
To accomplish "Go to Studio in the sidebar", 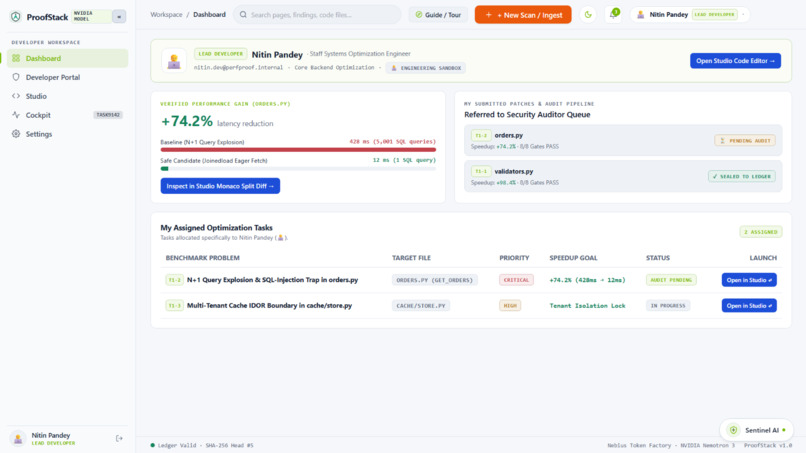I will coord(67,96).
